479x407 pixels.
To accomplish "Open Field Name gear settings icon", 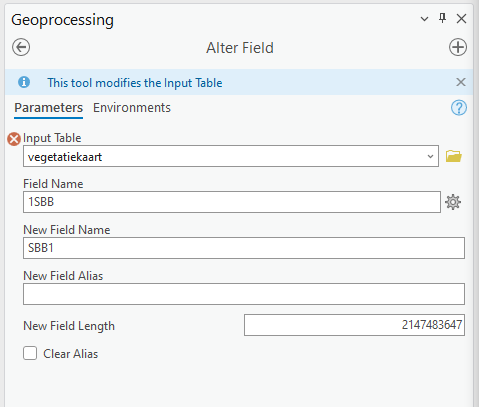I will pyautogui.click(x=453, y=202).
